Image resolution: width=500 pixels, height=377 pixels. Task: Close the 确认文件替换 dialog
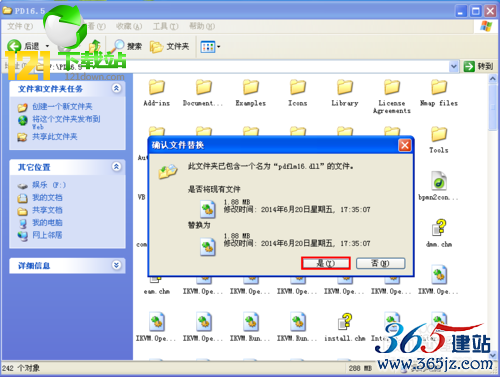click(x=405, y=145)
